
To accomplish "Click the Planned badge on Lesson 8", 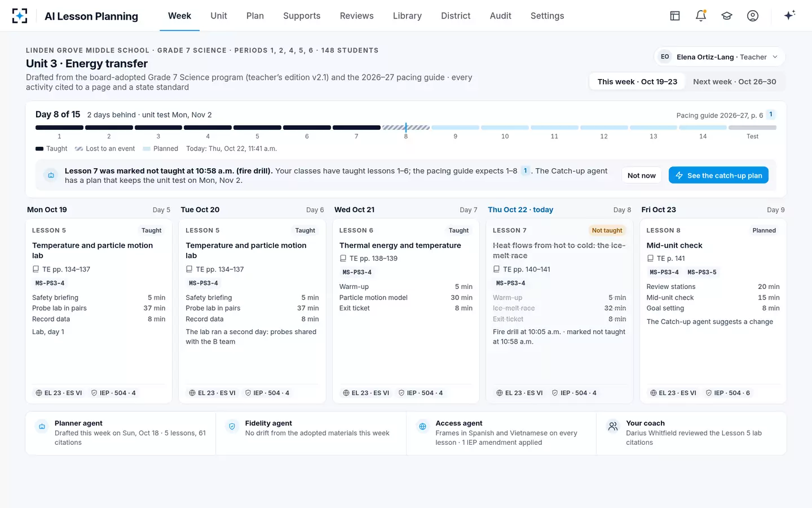I will (x=764, y=230).
